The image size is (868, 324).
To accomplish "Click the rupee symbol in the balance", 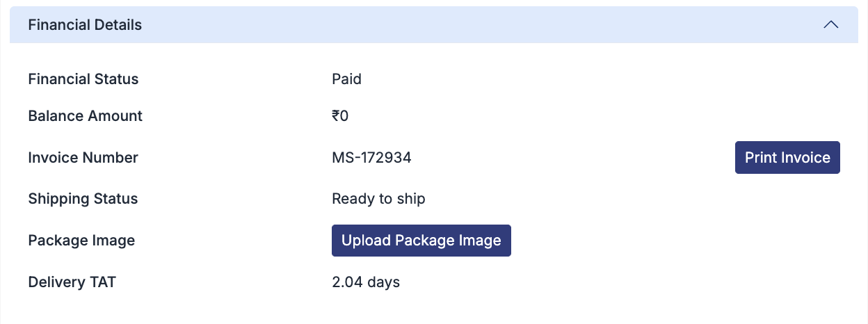I will point(336,116).
